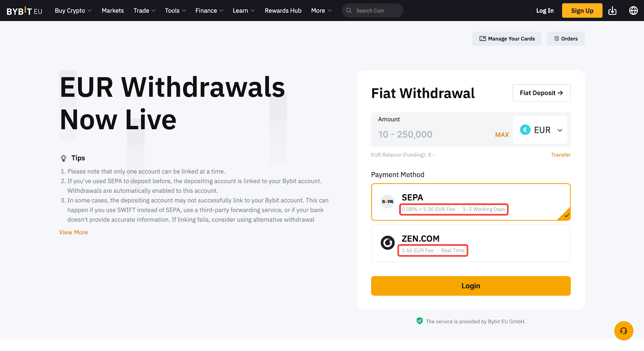Click the Tips lightbulb icon

[x=64, y=158]
